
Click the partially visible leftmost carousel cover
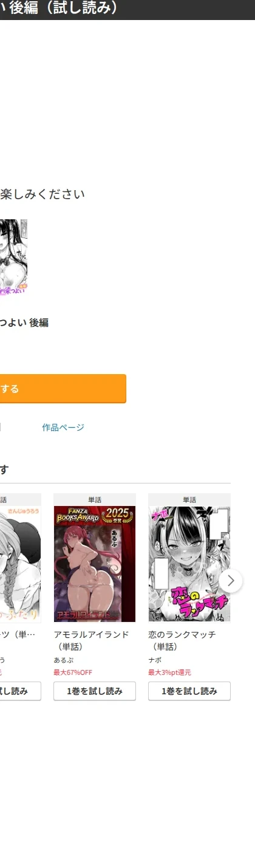coord(20,564)
